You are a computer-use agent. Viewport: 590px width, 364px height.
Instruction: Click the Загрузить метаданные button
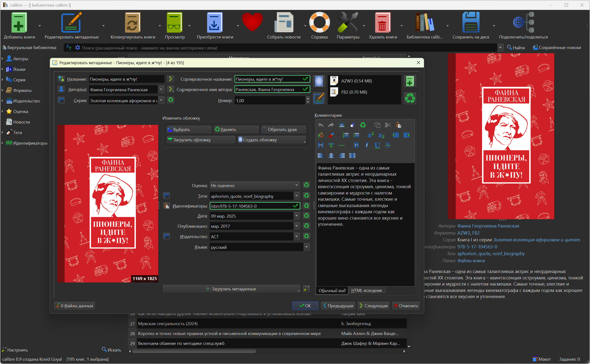tap(231, 289)
